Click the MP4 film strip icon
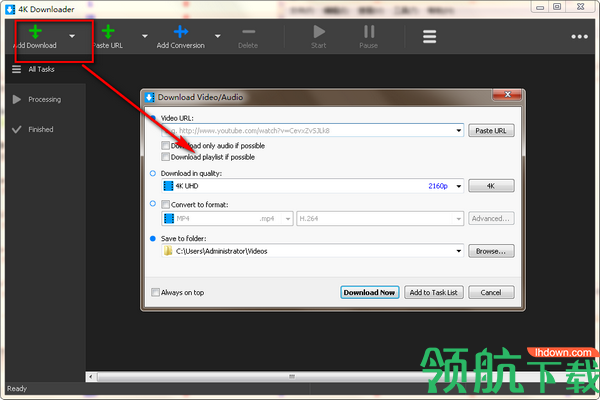The height and width of the screenshot is (400, 600). click(168, 219)
